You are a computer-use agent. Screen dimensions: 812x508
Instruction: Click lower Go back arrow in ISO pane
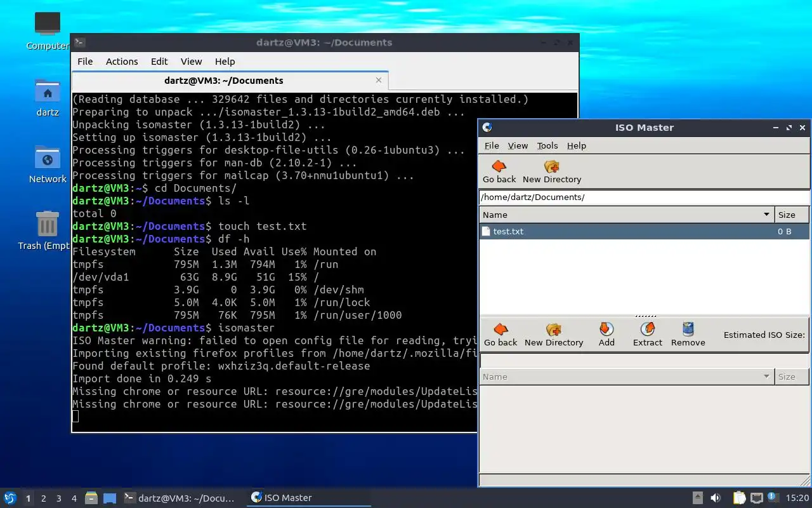(x=501, y=329)
